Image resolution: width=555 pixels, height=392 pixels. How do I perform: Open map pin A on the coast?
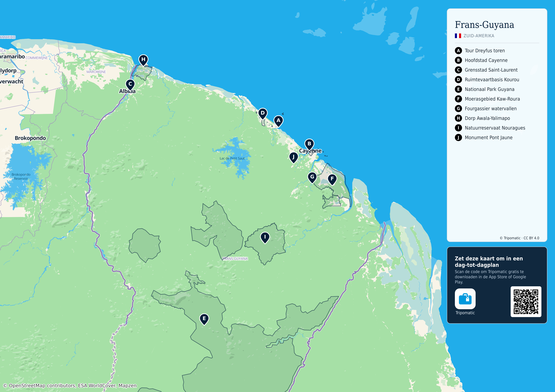(278, 121)
